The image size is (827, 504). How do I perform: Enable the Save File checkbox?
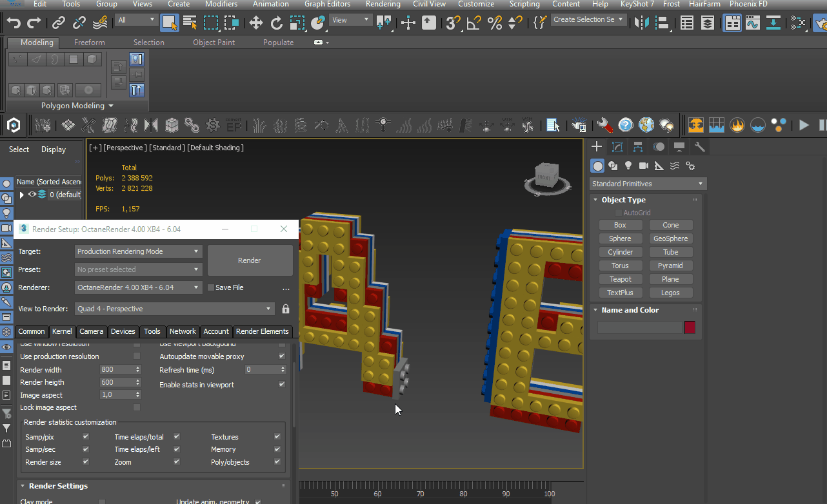click(210, 287)
